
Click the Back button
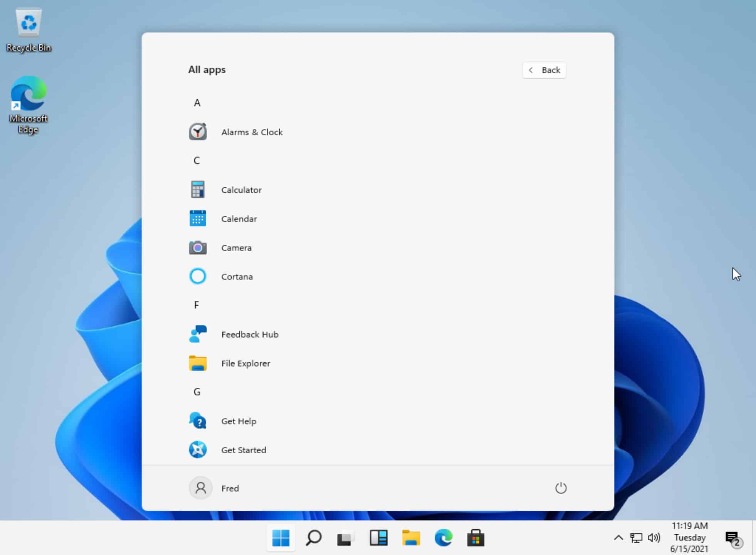tap(544, 70)
